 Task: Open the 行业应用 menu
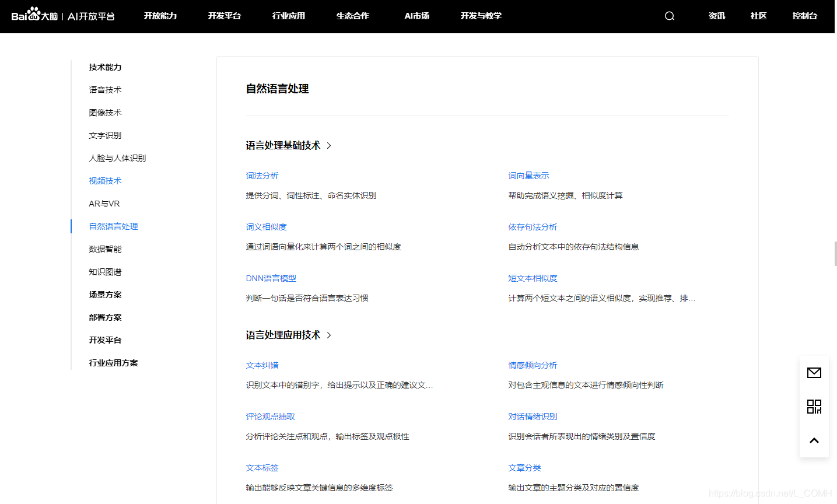click(289, 16)
